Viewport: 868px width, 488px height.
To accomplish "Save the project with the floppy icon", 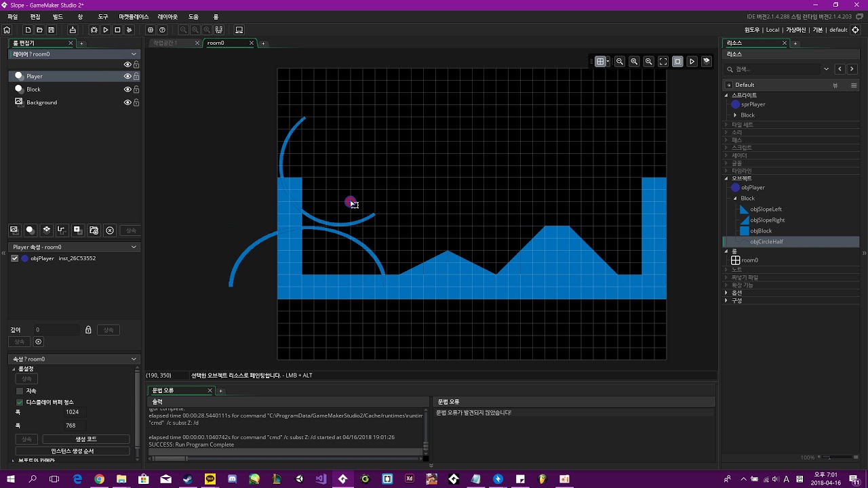I will click(x=51, y=30).
